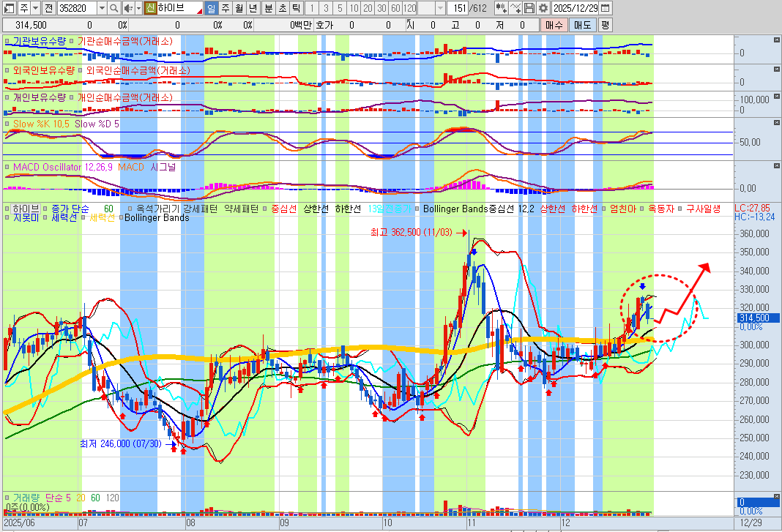The image size is (782, 532).
Task: Click the panel layout icon at top-left
Action: click(8, 8)
